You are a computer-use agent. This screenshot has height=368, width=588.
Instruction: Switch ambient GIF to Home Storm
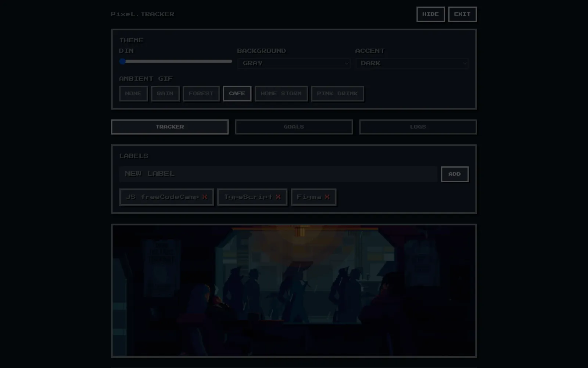pos(281,93)
